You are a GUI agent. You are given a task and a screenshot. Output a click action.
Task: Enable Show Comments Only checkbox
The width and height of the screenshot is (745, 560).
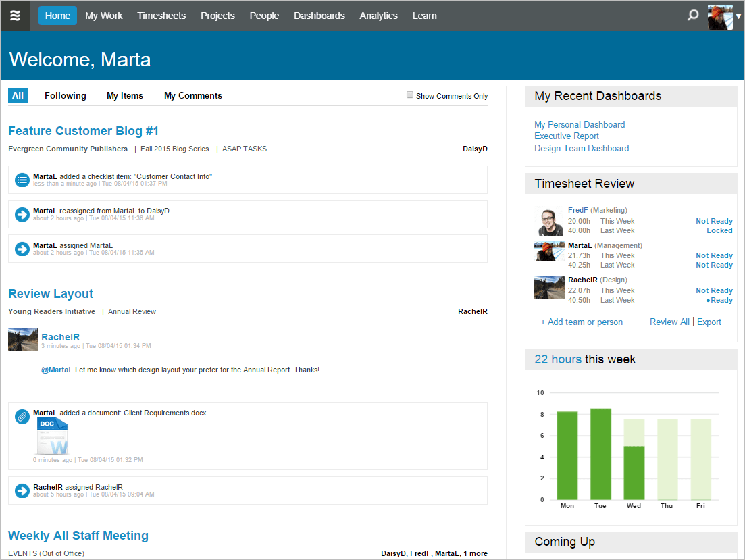(x=410, y=95)
